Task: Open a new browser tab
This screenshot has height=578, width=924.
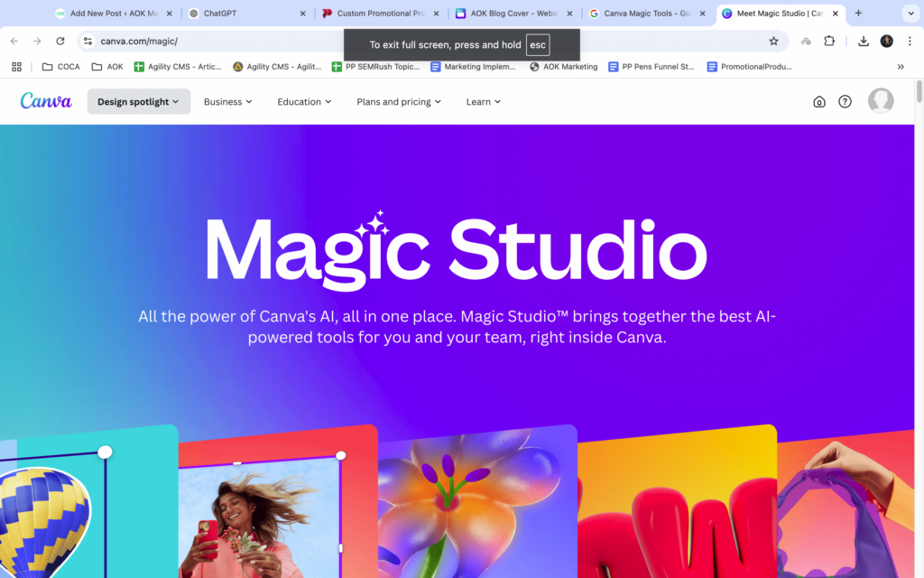Action: tap(859, 13)
